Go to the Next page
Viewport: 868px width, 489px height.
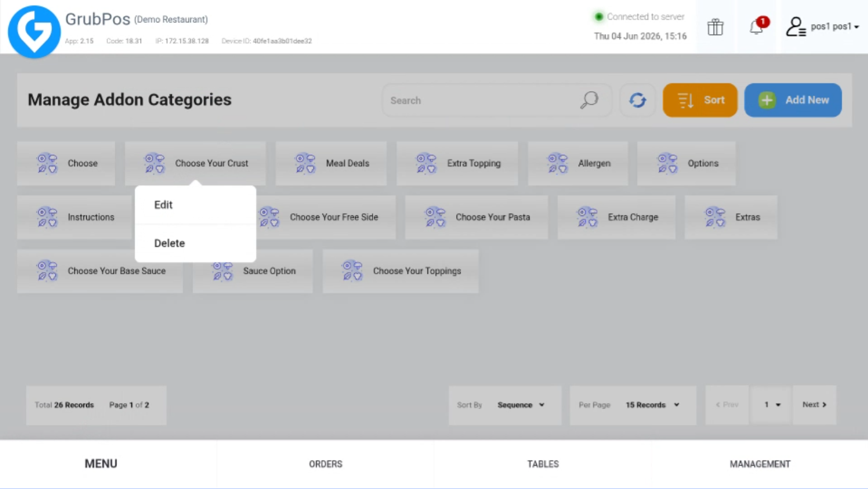click(x=814, y=405)
